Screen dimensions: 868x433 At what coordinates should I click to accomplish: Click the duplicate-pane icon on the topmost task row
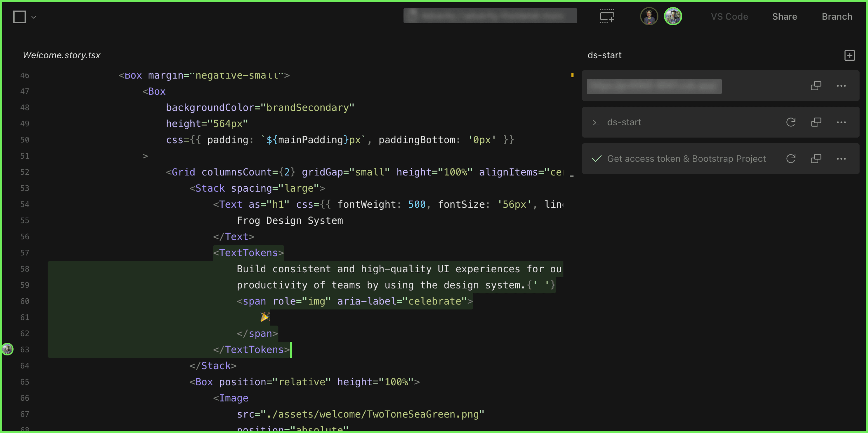816,86
